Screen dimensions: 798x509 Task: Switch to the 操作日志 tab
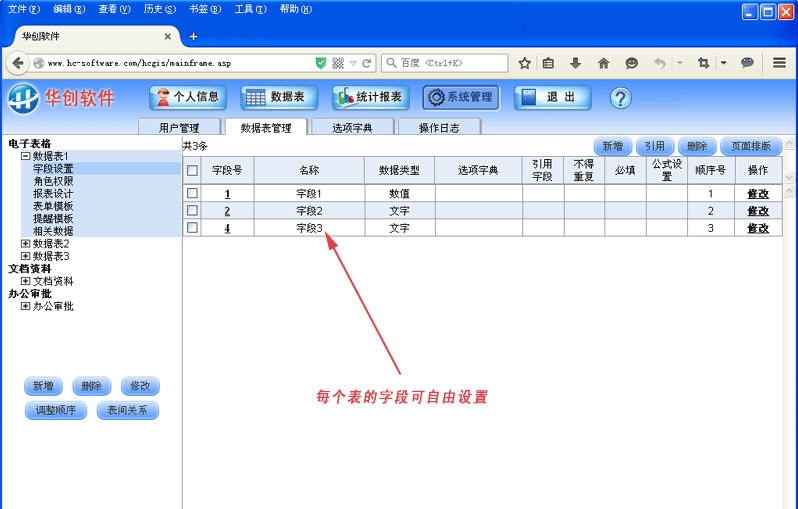(x=439, y=127)
